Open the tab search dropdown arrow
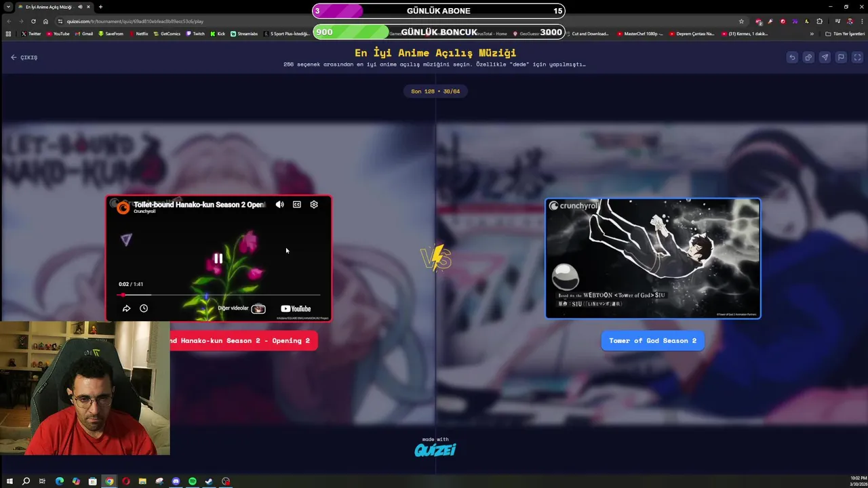 pyautogui.click(x=7, y=7)
